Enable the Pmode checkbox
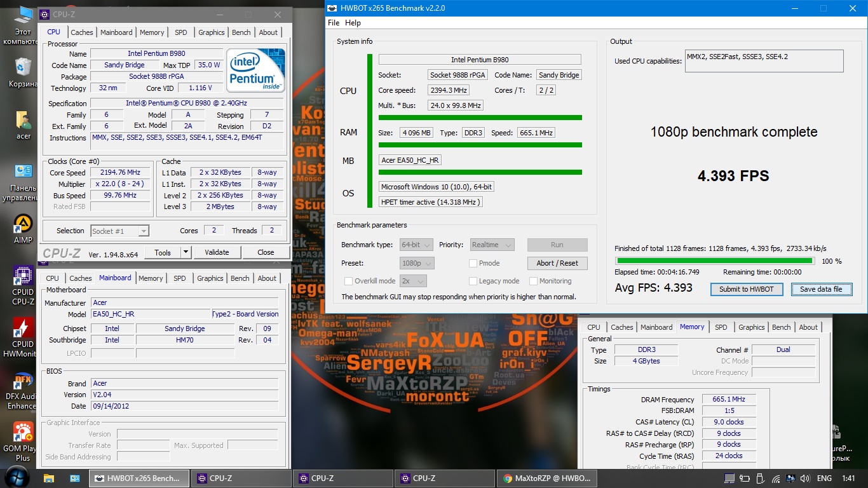 click(473, 263)
